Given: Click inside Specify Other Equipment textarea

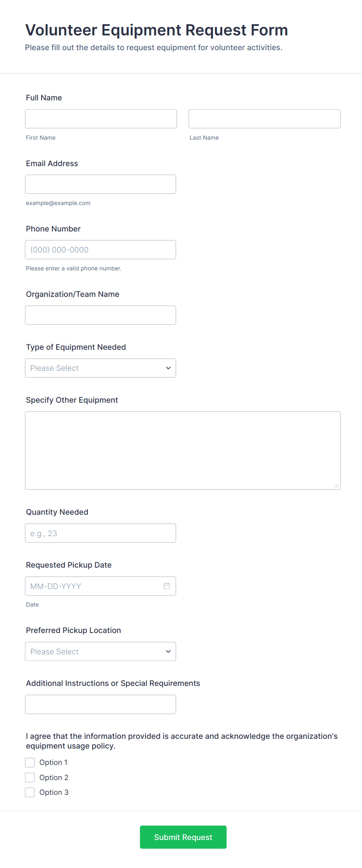Looking at the screenshot, I should (183, 451).
